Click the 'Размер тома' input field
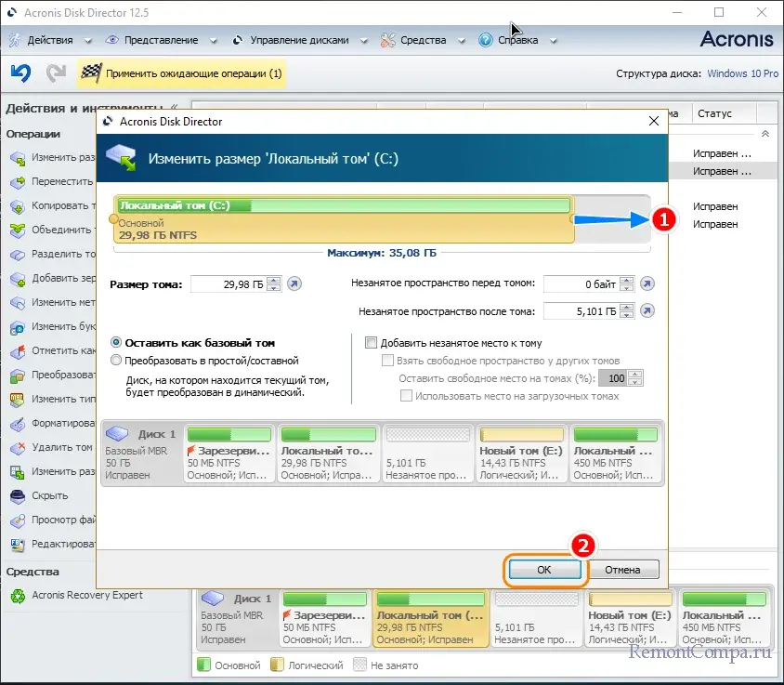Viewport: 784px width, 685px height. click(229, 284)
